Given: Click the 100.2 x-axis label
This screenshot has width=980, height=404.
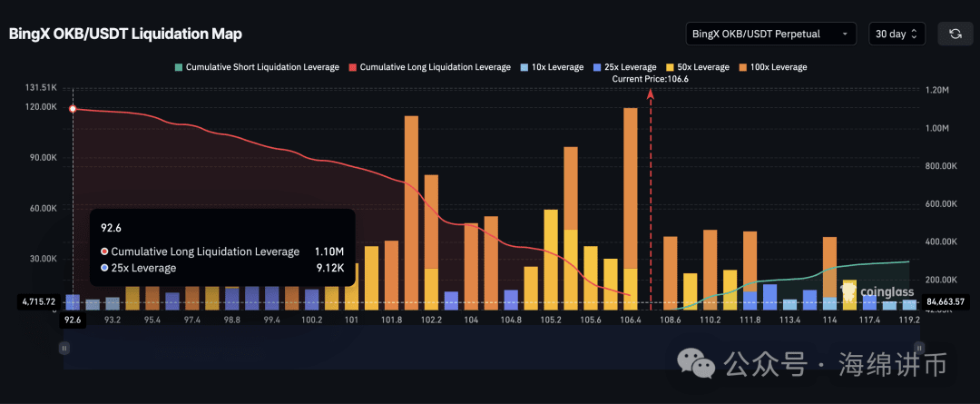Looking at the screenshot, I should tap(312, 320).
